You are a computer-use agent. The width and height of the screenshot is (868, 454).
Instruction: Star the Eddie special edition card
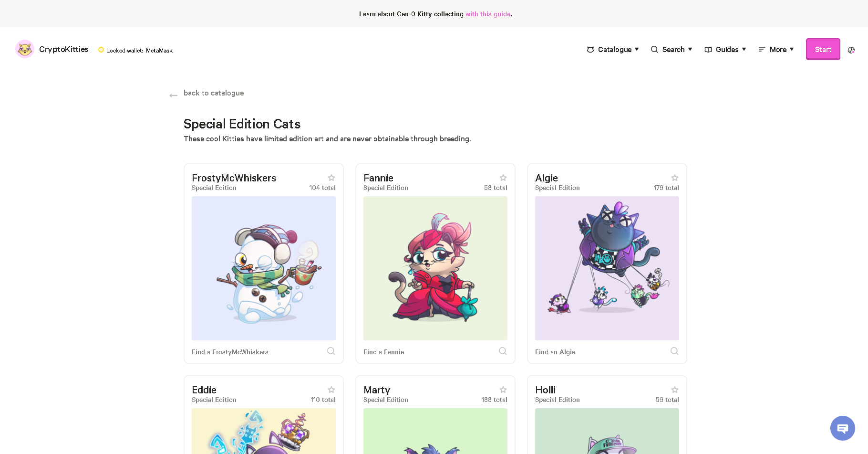coord(331,390)
